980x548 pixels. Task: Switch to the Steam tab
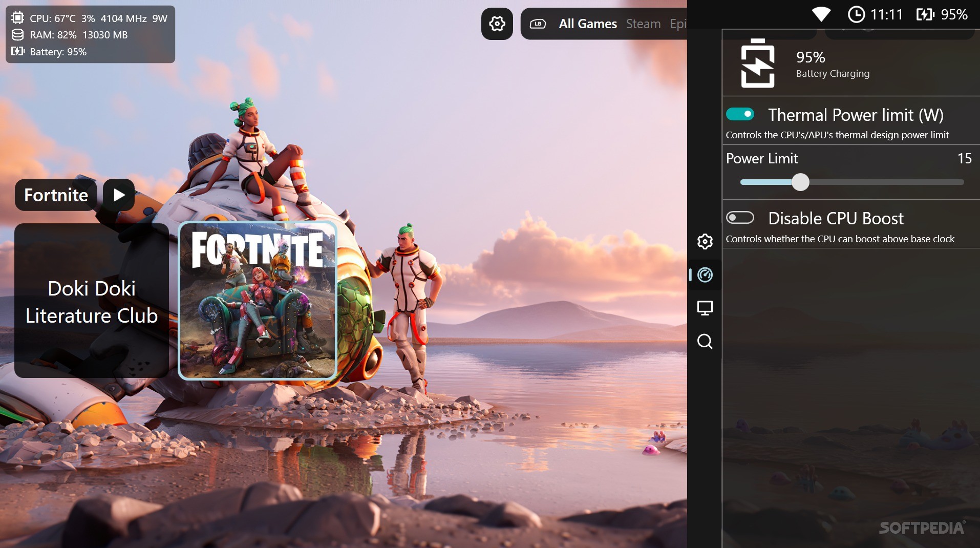[643, 24]
